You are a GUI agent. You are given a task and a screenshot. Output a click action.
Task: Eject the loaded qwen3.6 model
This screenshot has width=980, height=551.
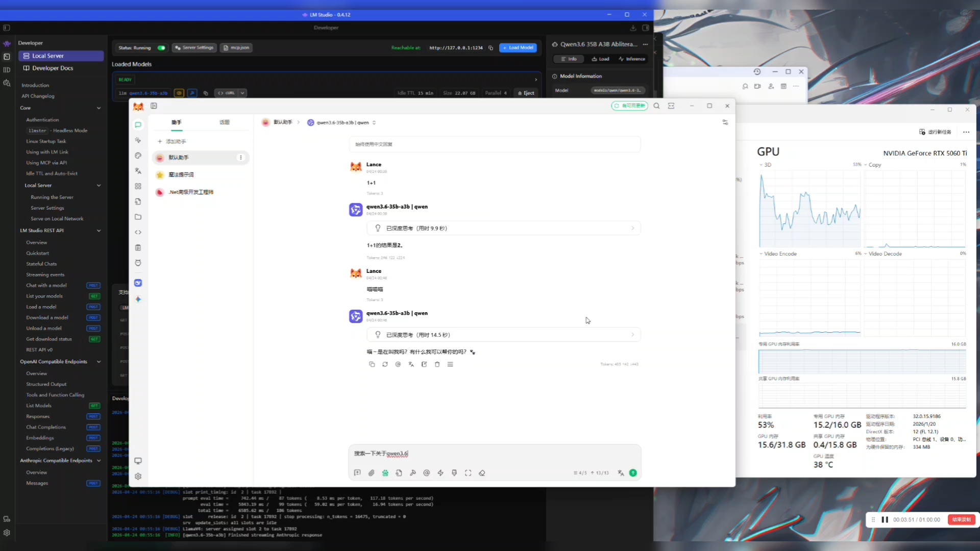click(526, 93)
